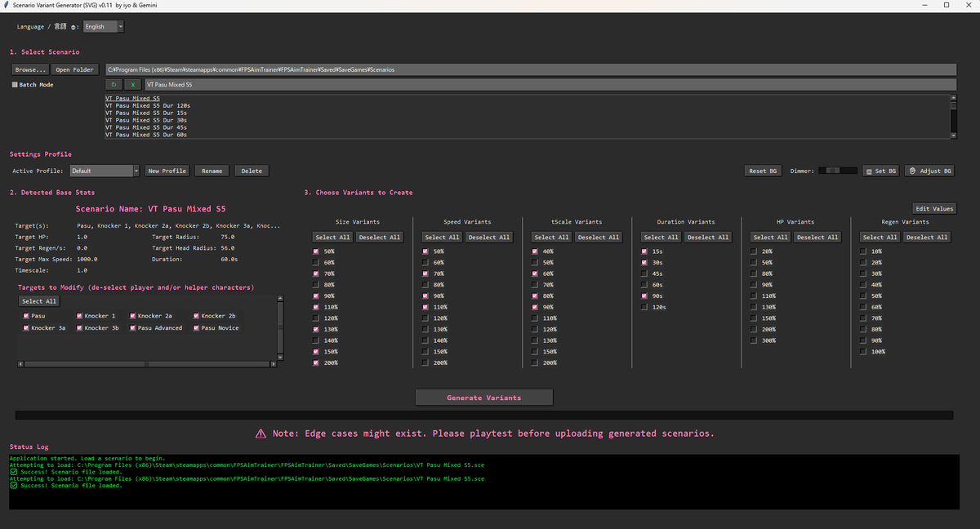Click Deselect All under Duration Variants
The width and height of the screenshot is (980, 529).
(706, 237)
